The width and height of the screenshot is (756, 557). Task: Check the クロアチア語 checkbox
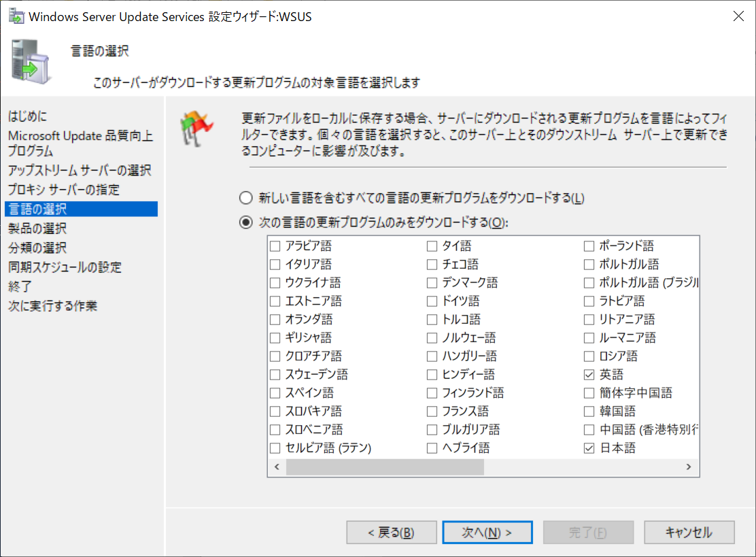tap(275, 356)
